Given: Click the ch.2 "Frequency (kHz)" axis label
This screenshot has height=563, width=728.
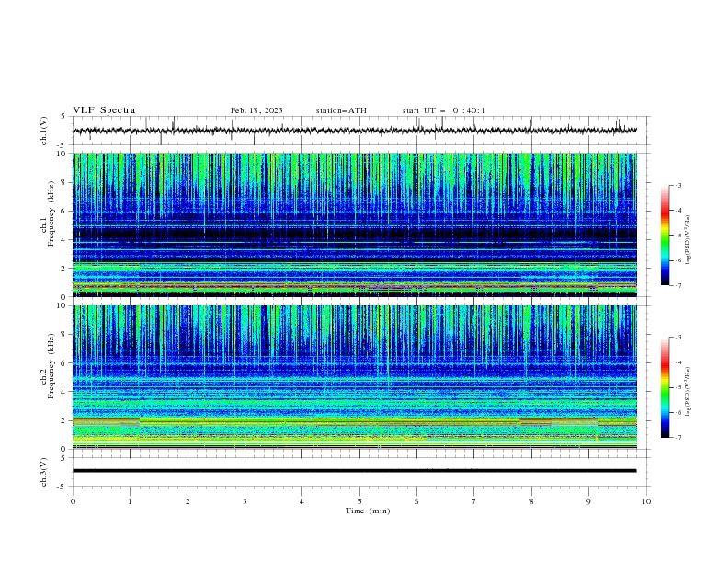Looking at the screenshot, I should (x=51, y=365).
